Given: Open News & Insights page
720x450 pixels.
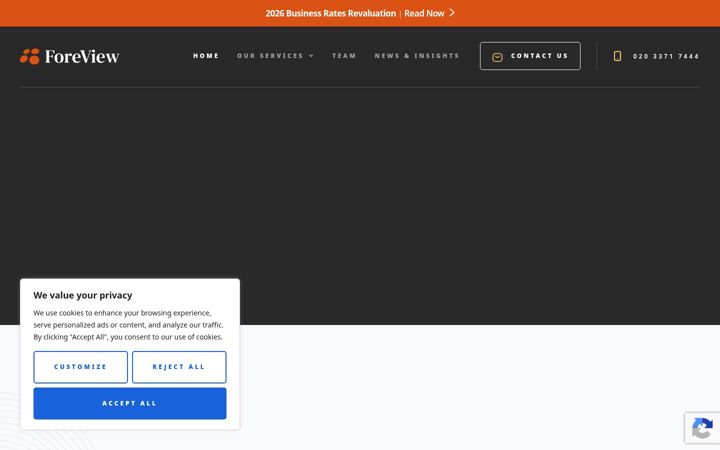Looking at the screenshot, I should click(416, 56).
